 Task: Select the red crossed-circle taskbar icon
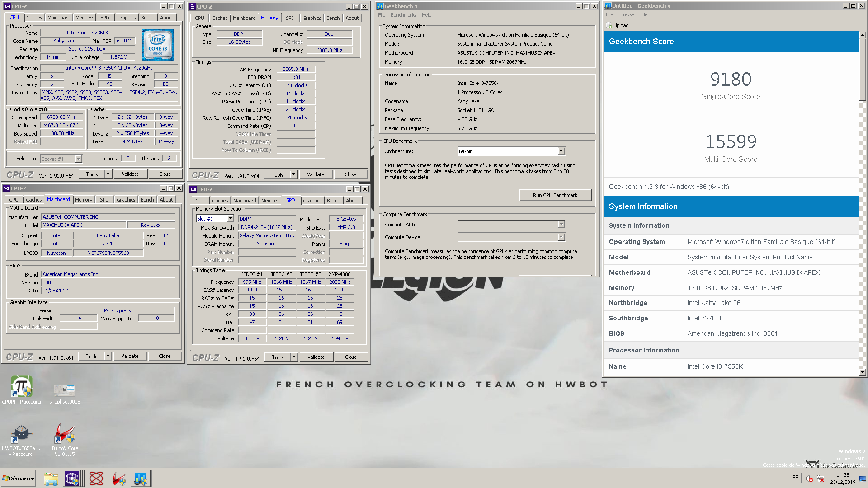(96, 479)
